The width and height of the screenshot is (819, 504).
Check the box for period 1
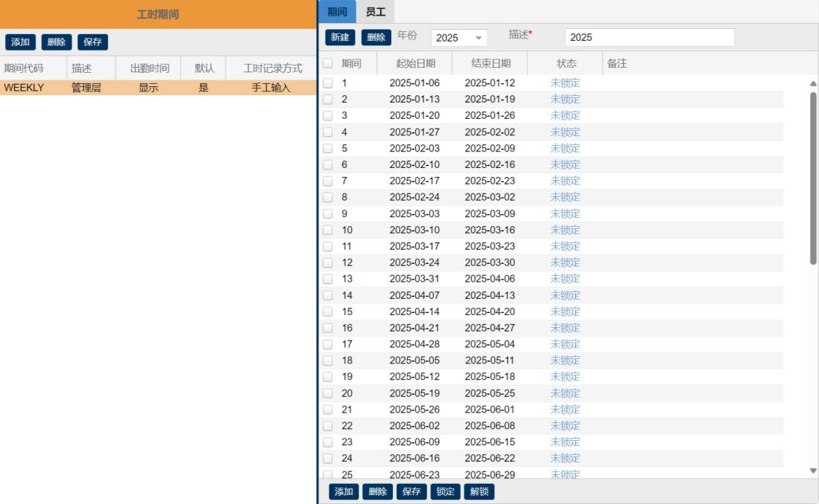pos(328,83)
